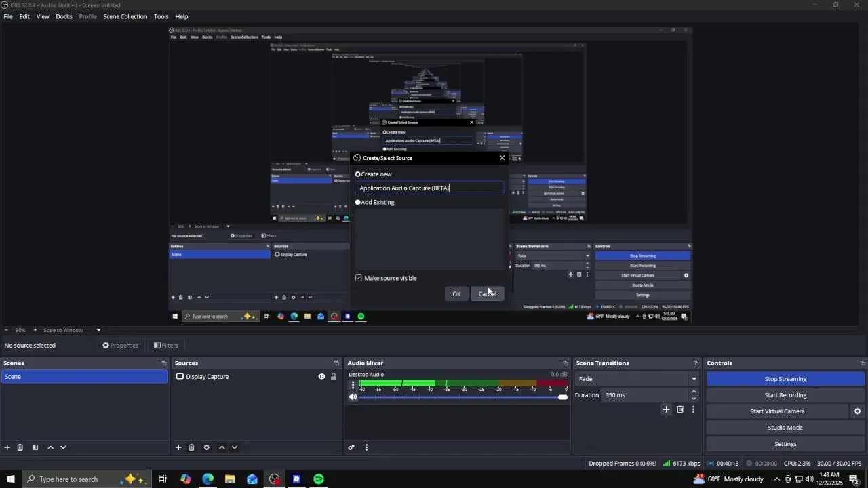Open the File menu
Viewport: 868px width, 488px height.
point(8,16)
